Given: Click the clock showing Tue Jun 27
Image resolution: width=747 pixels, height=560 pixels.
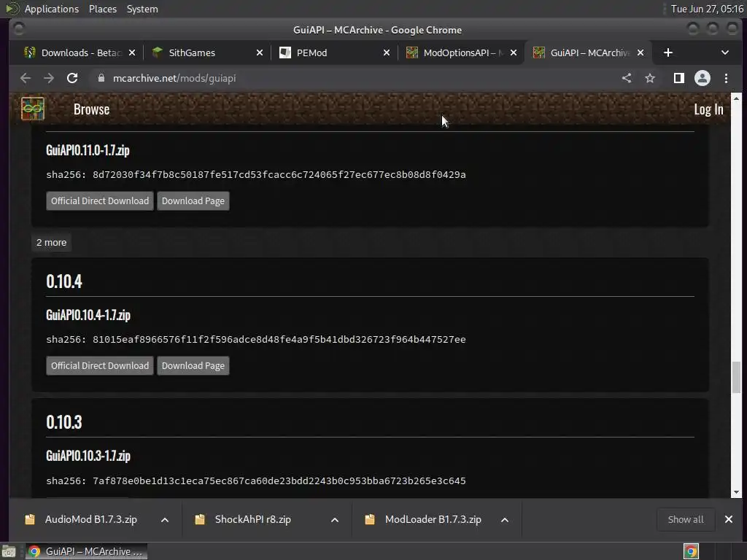Looking at the screenshot, I should click(707, 9).
